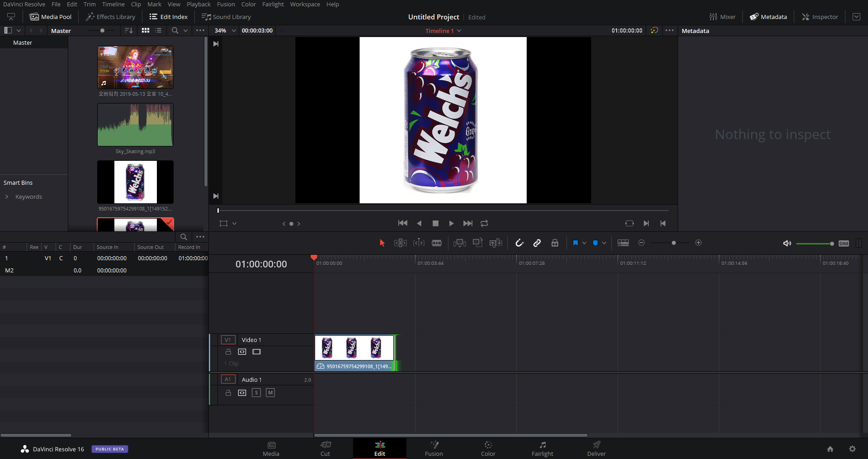Expand panel options at top right

(x=856, y=17)
